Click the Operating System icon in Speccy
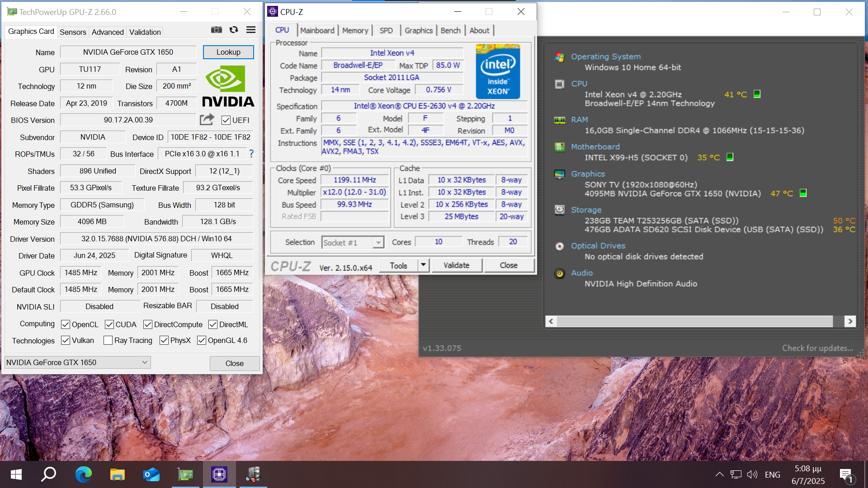 [x=560, y=57]
